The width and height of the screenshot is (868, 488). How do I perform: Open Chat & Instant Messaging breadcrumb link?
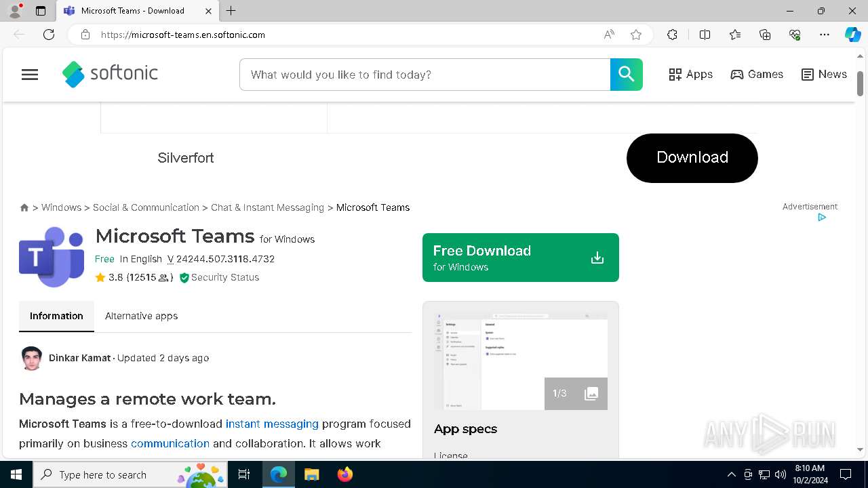click(x=267, y=207)
